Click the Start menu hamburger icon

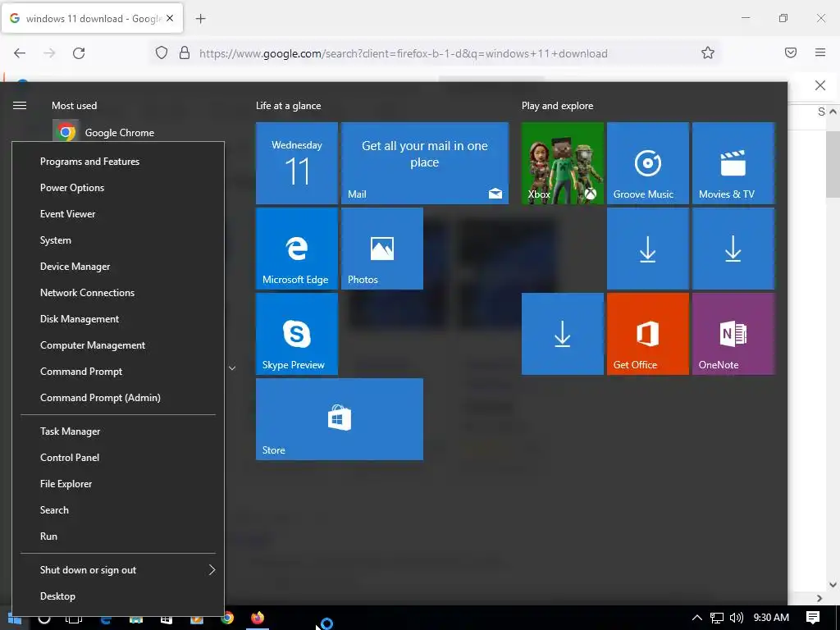[20, 106]
